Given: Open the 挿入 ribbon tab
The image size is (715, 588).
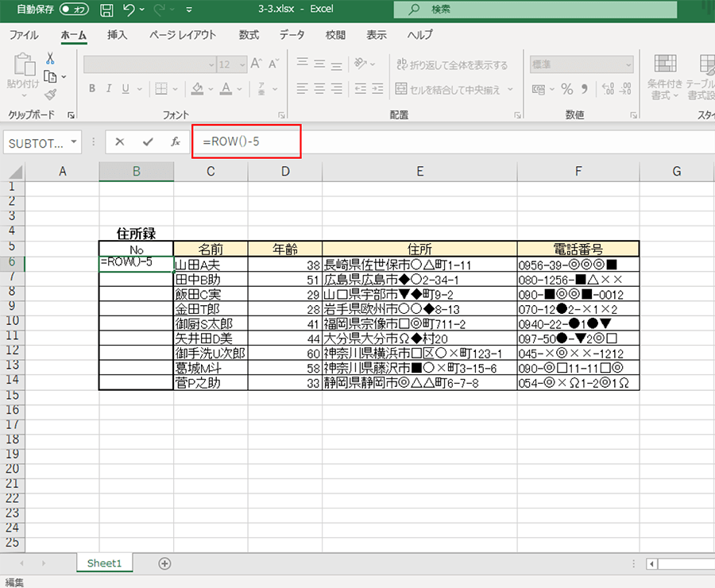Looking at the screenshot, I should [x=118, y=35].
